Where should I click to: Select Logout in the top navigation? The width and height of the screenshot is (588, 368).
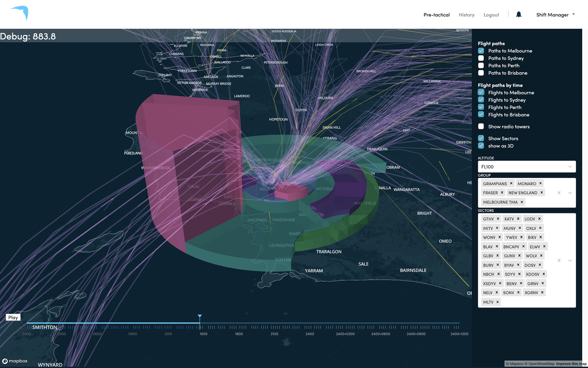(491, 15)
